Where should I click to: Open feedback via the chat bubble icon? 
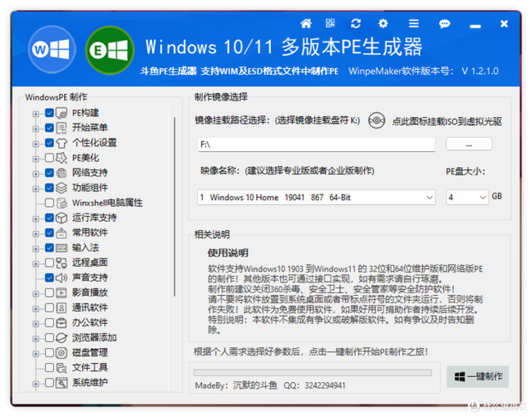tap(444, 23)
